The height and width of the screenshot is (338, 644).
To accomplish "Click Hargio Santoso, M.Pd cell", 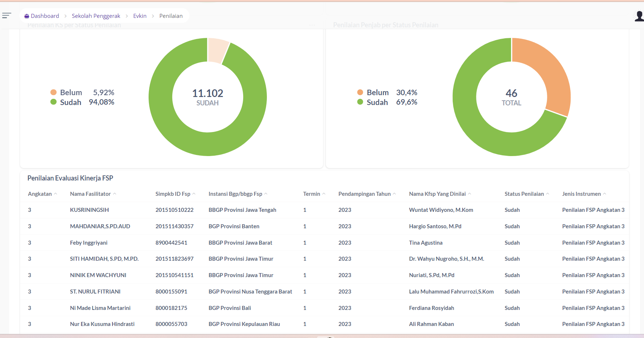I will coord(435,226).
